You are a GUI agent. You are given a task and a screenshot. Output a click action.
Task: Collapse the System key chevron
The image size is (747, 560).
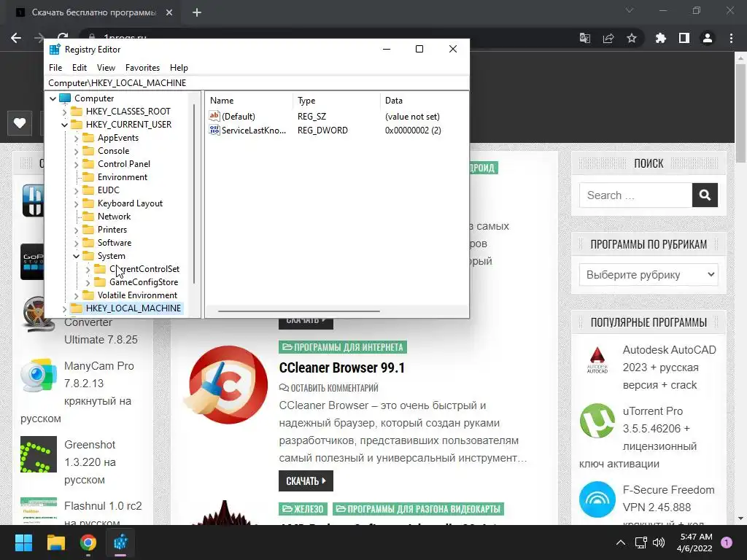pyautogui.click(x=76, y=256)
